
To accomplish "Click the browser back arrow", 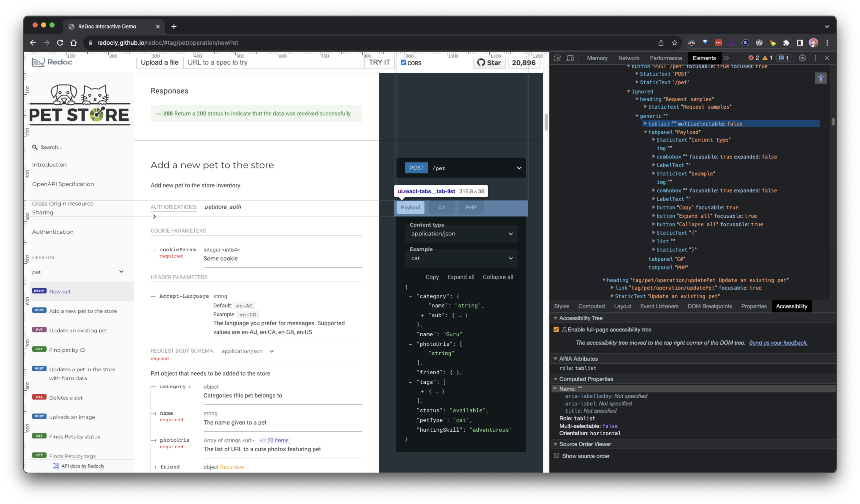I will point(33,43).
